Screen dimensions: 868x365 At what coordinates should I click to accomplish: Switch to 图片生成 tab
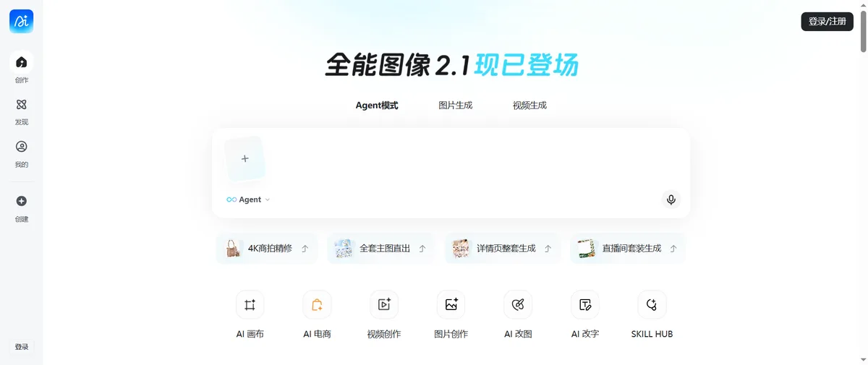(x=456, y=106)
